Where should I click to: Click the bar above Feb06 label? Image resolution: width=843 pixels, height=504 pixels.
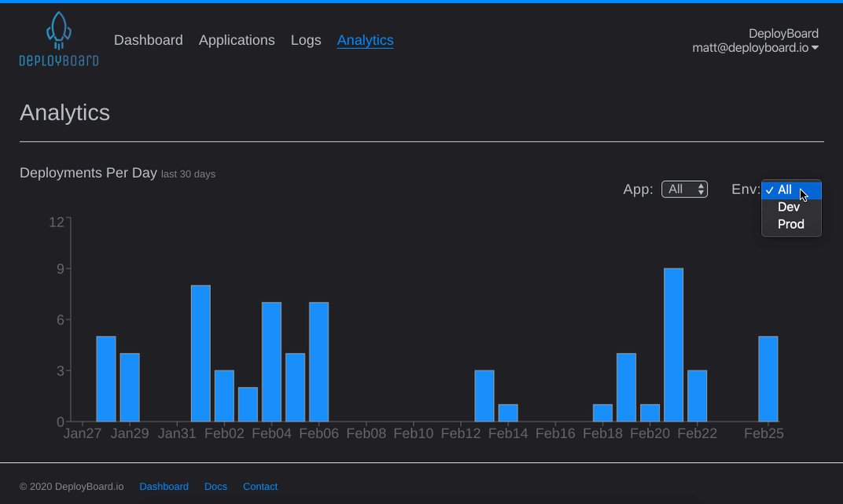coord(318,362)
